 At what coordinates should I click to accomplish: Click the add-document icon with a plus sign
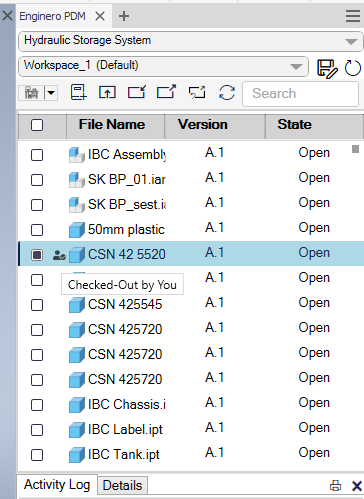[x=79, y=92]
